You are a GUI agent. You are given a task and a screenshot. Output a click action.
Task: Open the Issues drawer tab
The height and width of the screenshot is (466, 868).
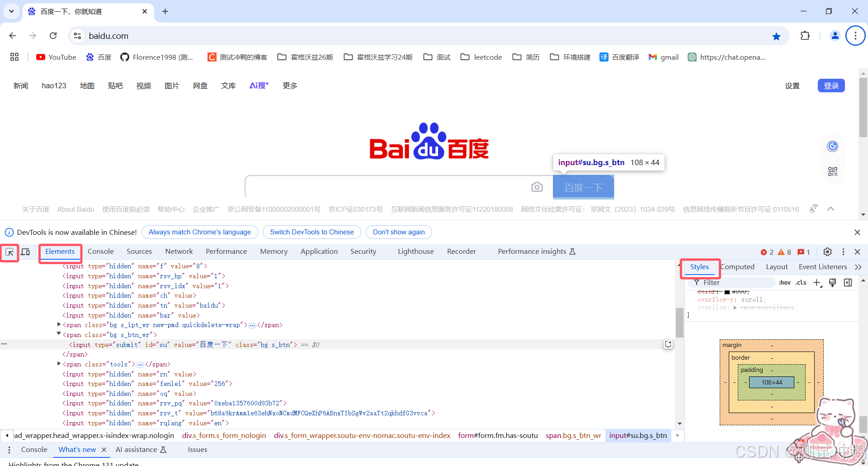coord(198,450)
